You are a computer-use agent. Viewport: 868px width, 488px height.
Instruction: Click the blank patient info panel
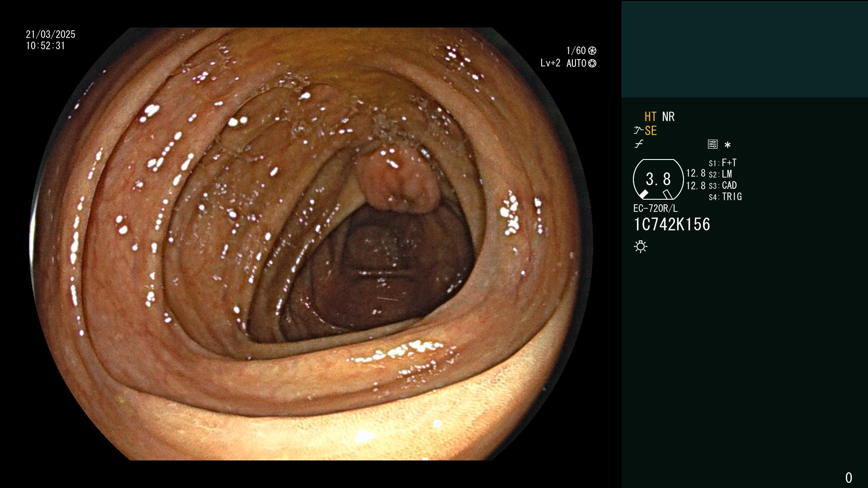point(745,49)
